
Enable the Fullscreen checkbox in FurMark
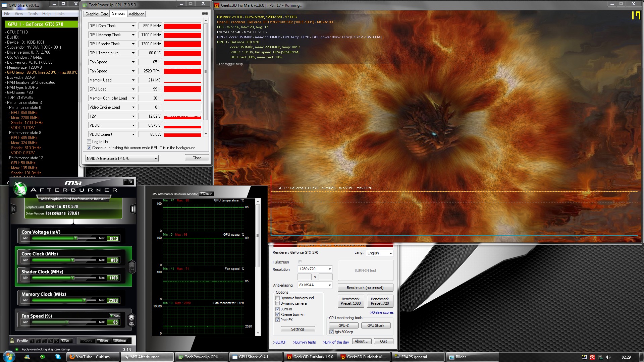300,262
